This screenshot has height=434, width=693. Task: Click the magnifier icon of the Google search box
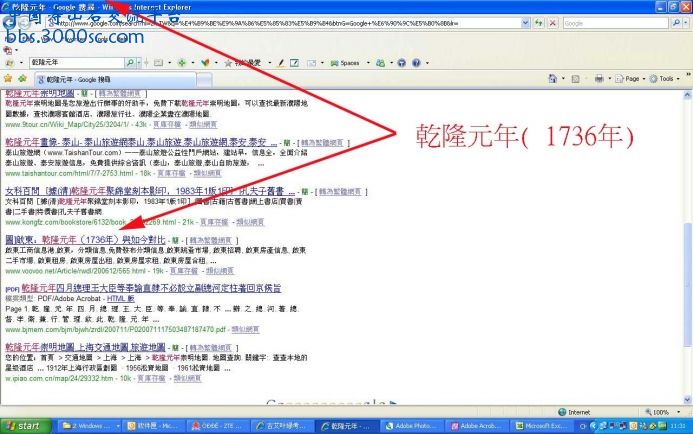(x=676, y=23)
